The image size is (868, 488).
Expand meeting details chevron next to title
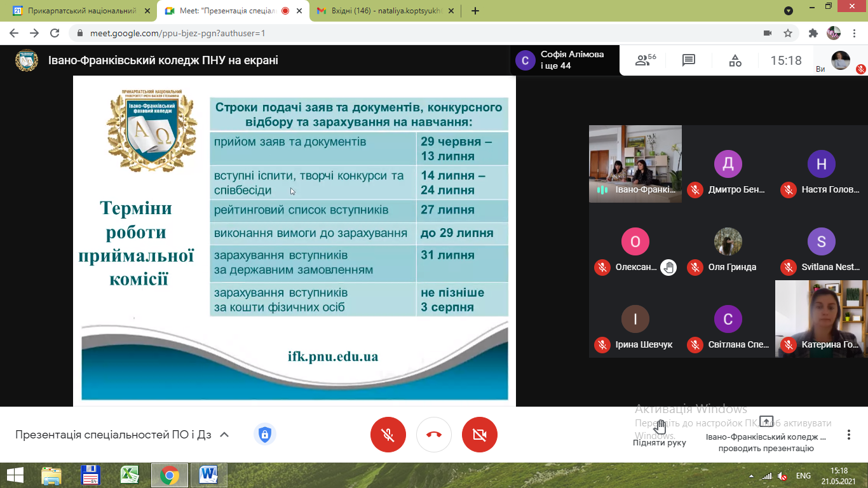click(224, 435)
